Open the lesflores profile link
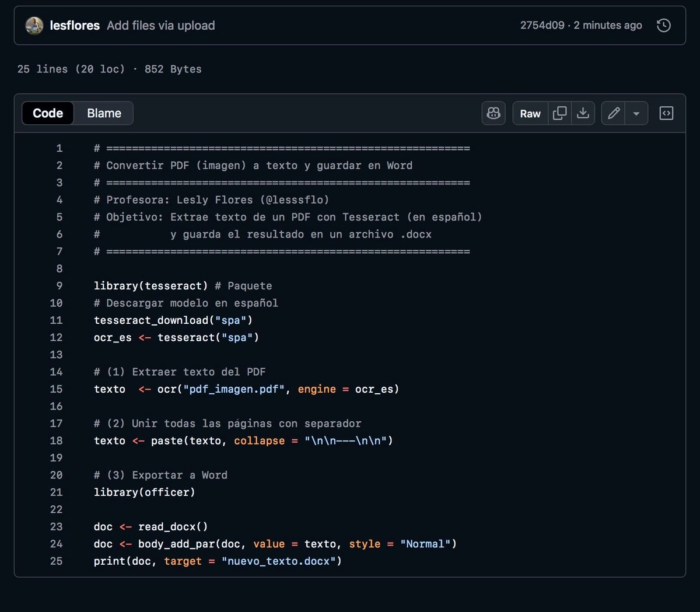The image size is (700, 612). (75, 26)
